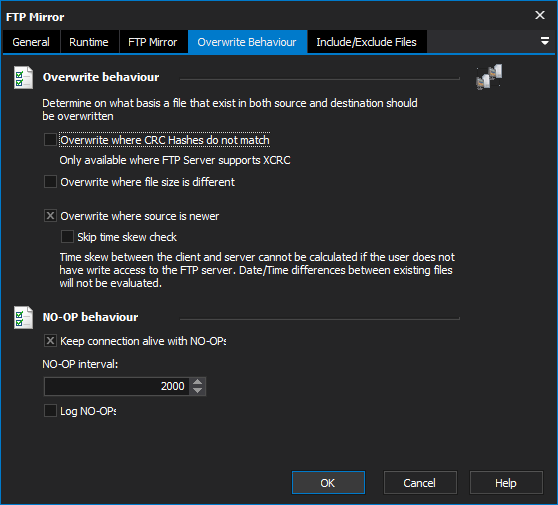Close the FTP Mirror dialog
The image size is (558, 505).
point(540,15)
